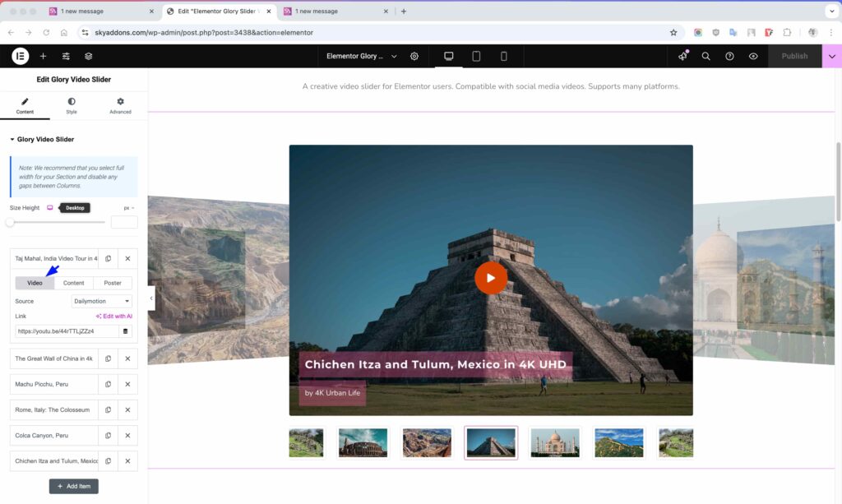Remove the Rome Colosseum item
The image size is (842, 504).
(x=127, y=410)
